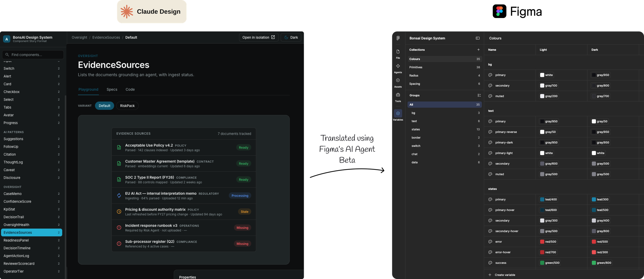
Task: Click Open in isolation button
Action: (259, 37)
